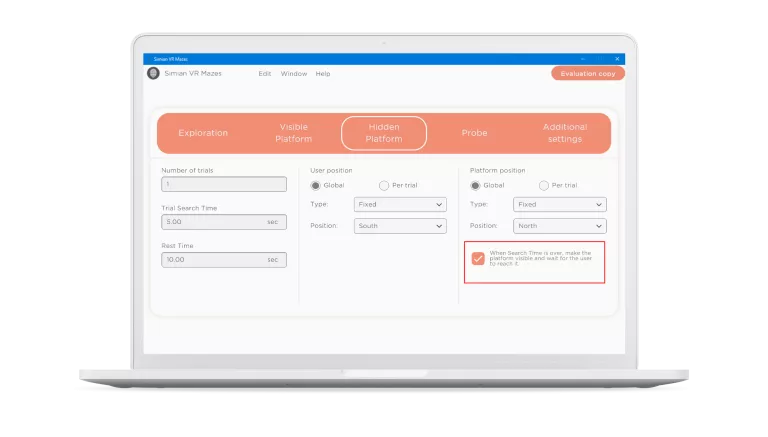Select Global under User position
The image size is (768, 437).
coord(315,186)
